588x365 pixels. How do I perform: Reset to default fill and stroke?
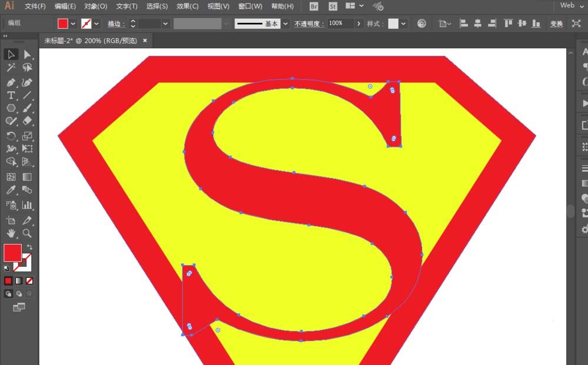[6, 268]
